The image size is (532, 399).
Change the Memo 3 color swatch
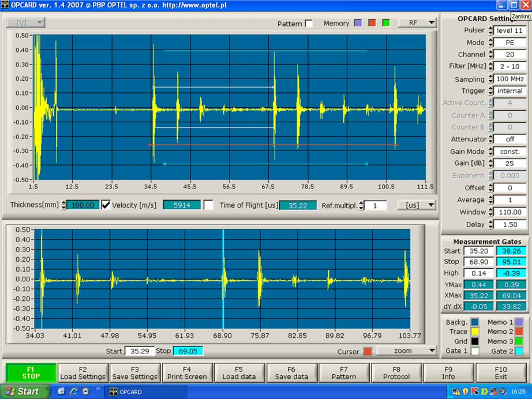tap(519, 341)
